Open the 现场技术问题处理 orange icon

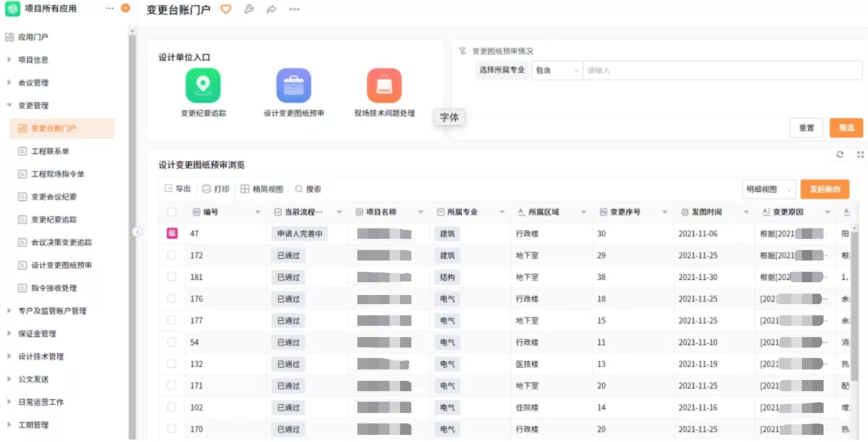pyautogui.click(x=384, y=86)
